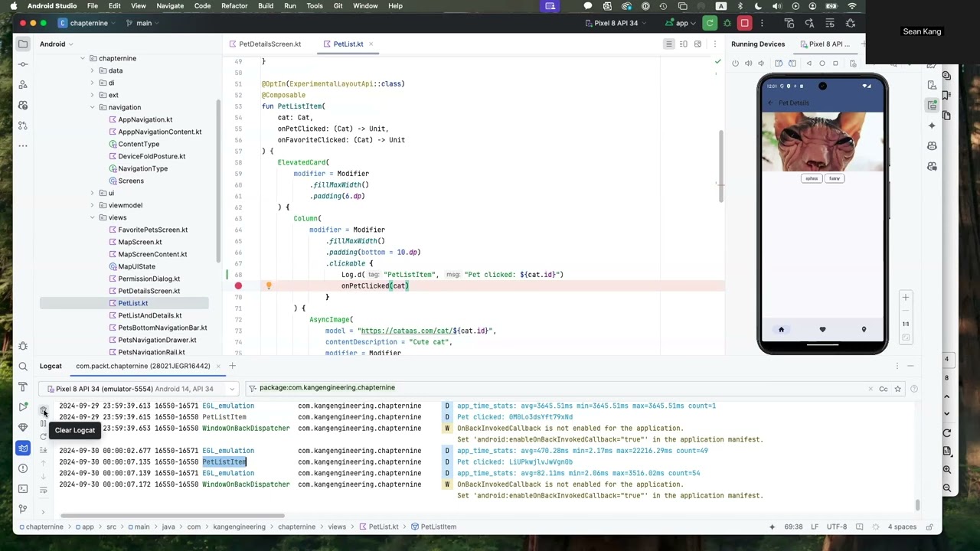The height and width of the screenshot is (551, 980).
Task: Open the main branch dropdown
Action: point(144,23)
